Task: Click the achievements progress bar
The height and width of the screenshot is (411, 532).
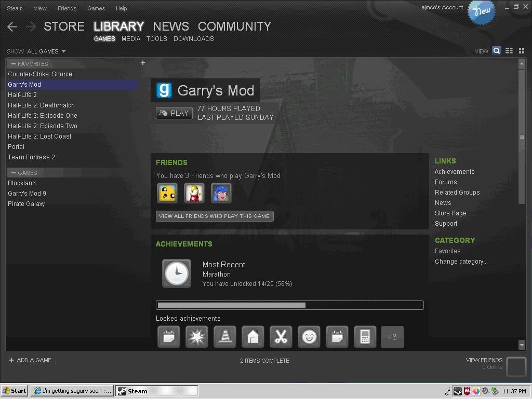Action: pyautogui.click(x=289, y=305)
